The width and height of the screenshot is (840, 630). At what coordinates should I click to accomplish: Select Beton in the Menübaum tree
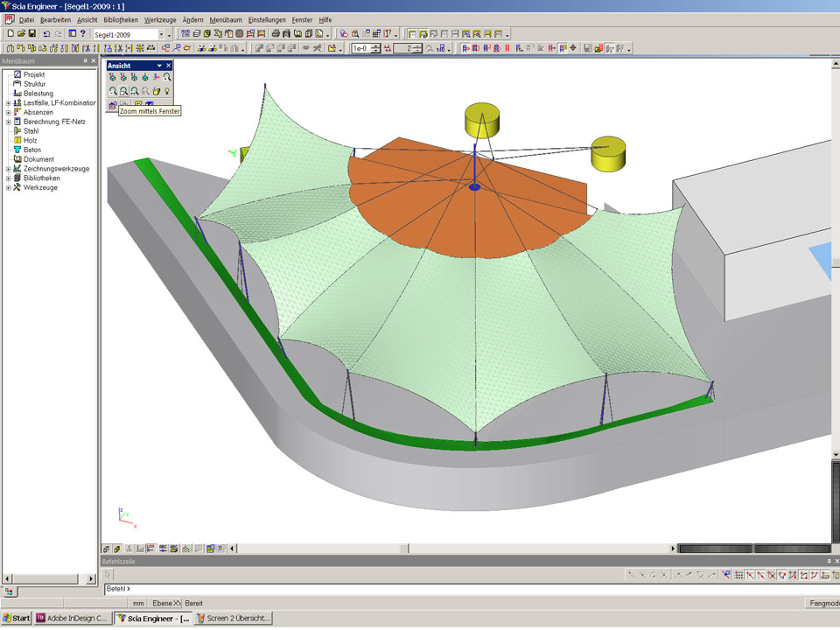pos(32,150)
